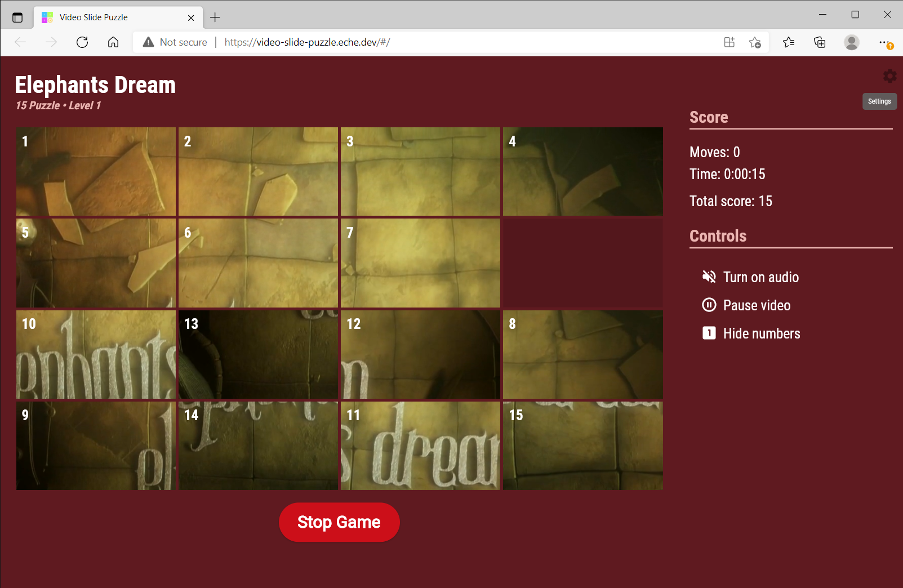The height and width of the screenshot is (588, 903).
Task: Select puzzle tile 13
Action: pyautogui.click(x=258, y=354)
